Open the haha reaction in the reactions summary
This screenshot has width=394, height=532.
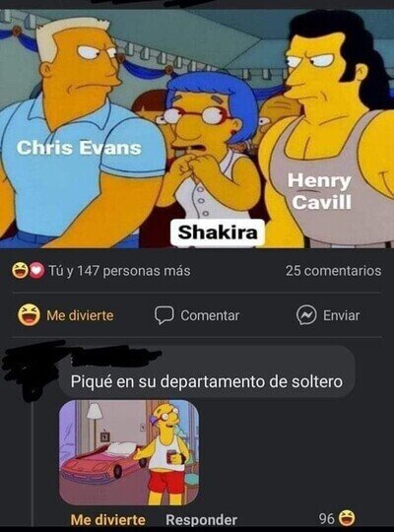(20, 271)
